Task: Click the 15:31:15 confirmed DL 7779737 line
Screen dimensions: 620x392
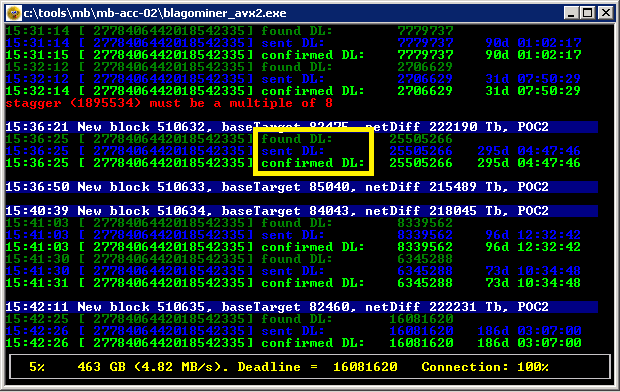Action: [x=293, y=55]
